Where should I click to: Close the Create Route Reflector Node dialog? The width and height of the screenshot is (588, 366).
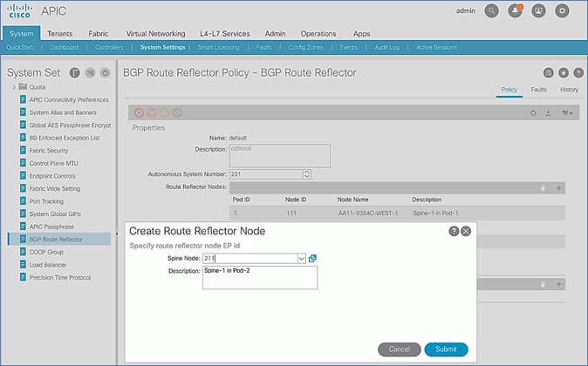pos(466,231)
